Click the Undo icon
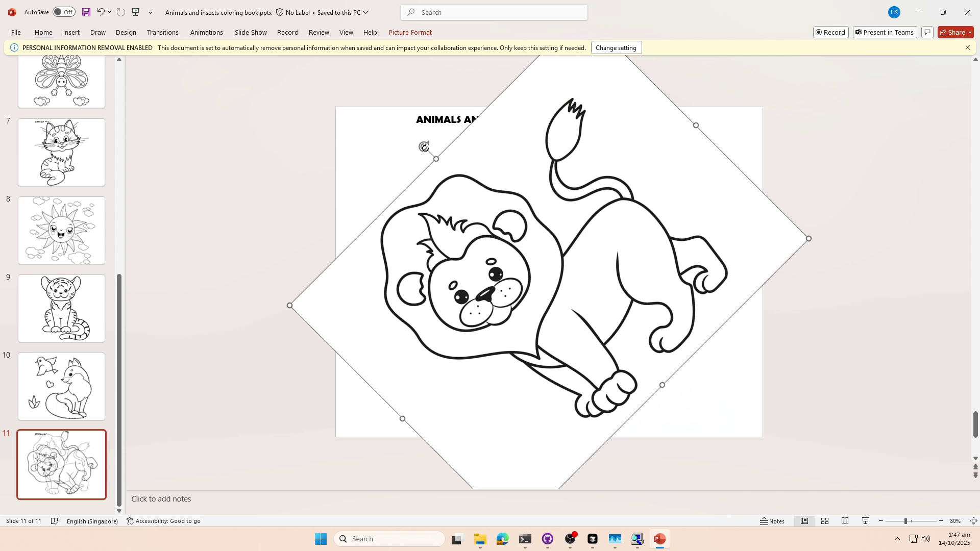The width and height of the screenshot is (980, 551). 101,12
